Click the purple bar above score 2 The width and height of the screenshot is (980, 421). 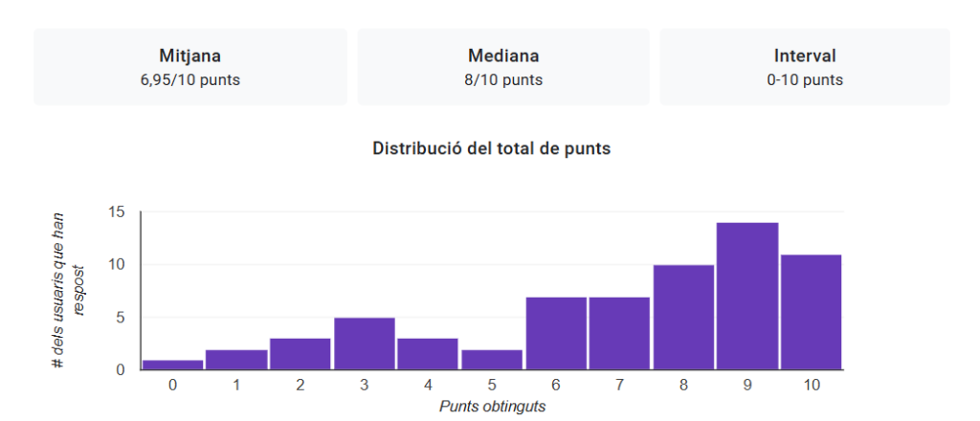coord(300,354)
